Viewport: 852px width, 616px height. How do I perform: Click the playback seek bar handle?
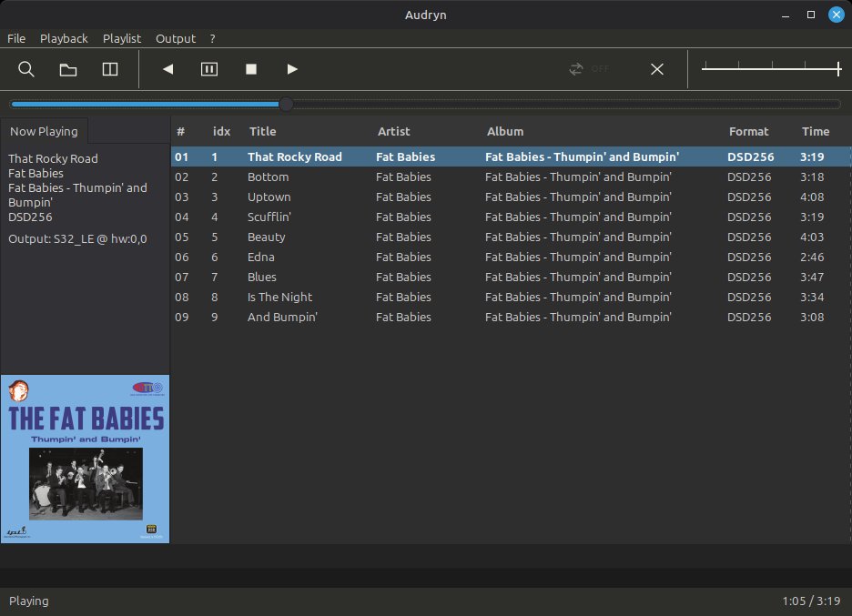(x=286, y=104)
